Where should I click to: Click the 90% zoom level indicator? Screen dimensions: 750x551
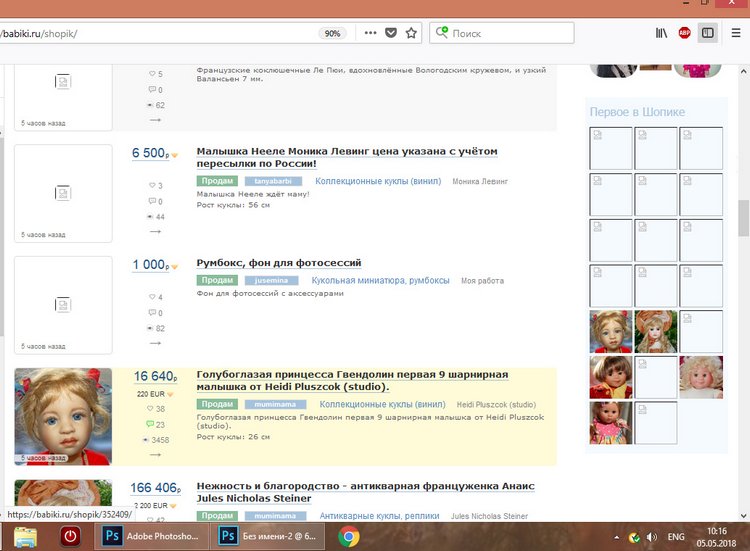coord(332,33)
